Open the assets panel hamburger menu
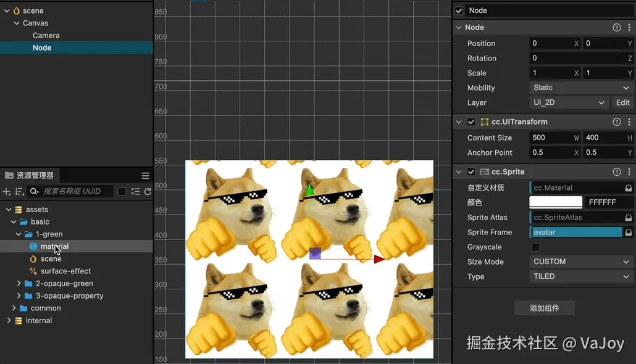The width and height of the screenshot is (636, 364). coord(145,175)
